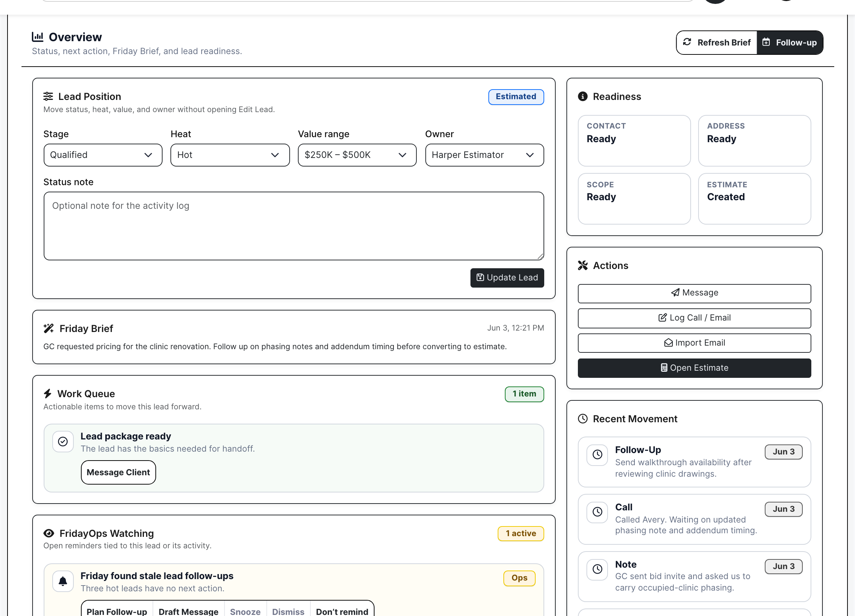Dismiss the stale lead follow-ups reminder
Viewport: 855px width, 616px height.
pos(288,611)
